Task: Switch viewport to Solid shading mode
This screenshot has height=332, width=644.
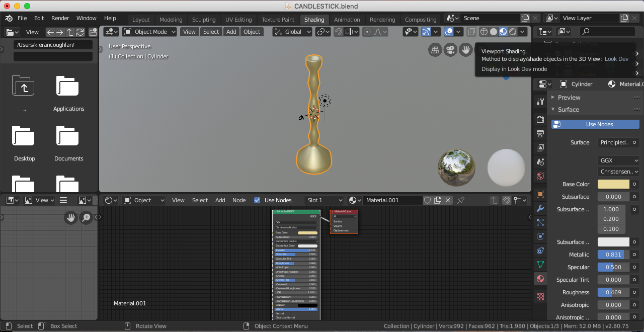Action: pyautogui.click(x=494, y=32)
